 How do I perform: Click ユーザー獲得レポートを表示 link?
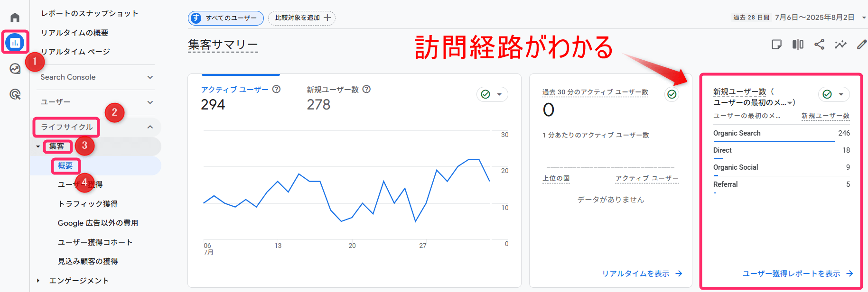pos(798,274)
